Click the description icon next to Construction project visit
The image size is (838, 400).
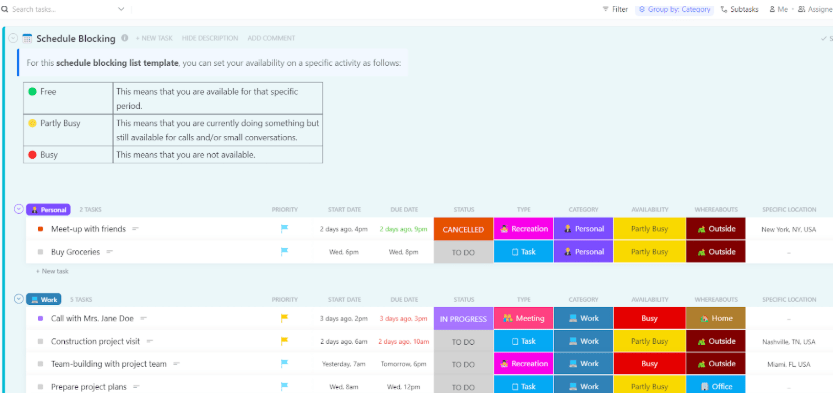pos(148,341)
